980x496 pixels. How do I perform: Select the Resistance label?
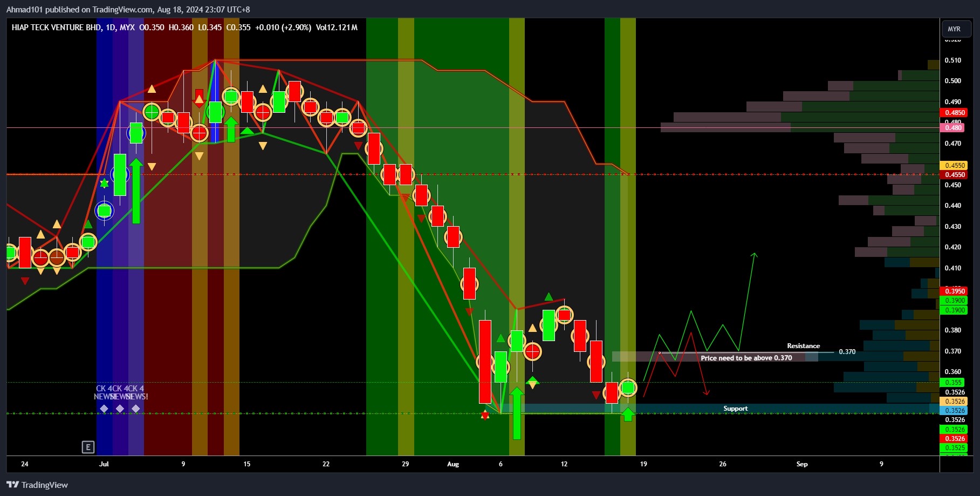click(x=803, y=346)
